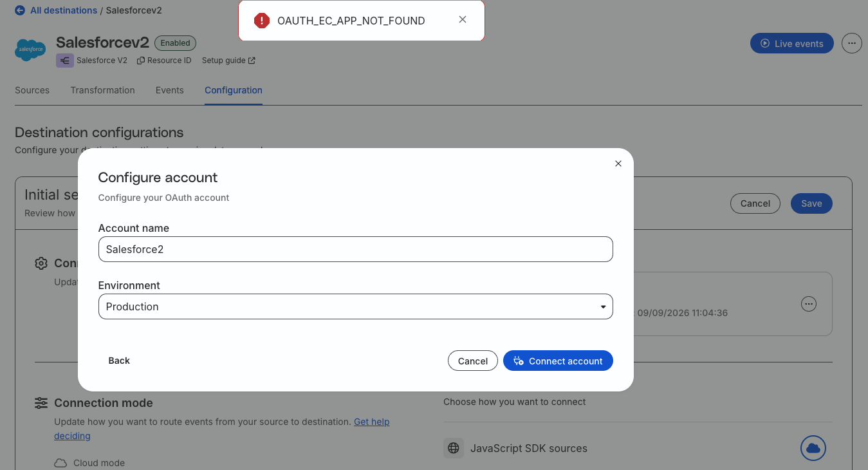Close the Configure account dialog

click(618, 164)
